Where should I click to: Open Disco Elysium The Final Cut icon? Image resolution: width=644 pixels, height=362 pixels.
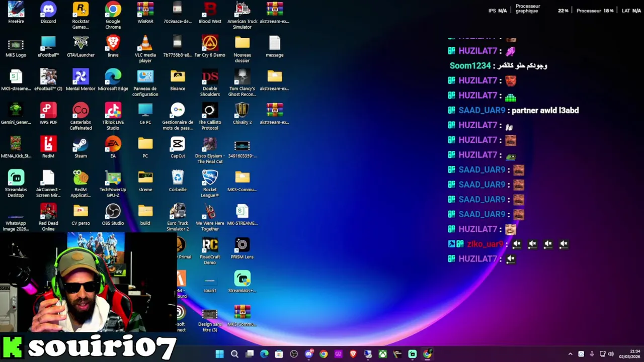210,150
